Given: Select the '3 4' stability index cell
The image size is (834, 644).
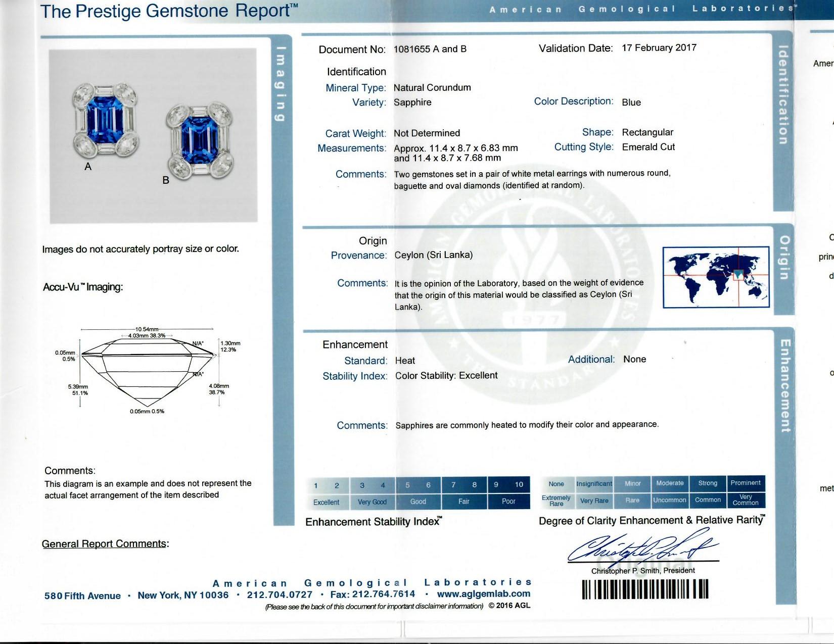Looking at the screenshot, I should [x=373, y=485].
